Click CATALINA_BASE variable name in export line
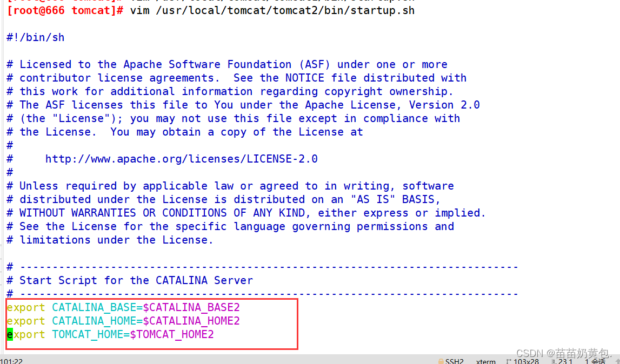Screen dimensions: 620x364 point(94,307)
